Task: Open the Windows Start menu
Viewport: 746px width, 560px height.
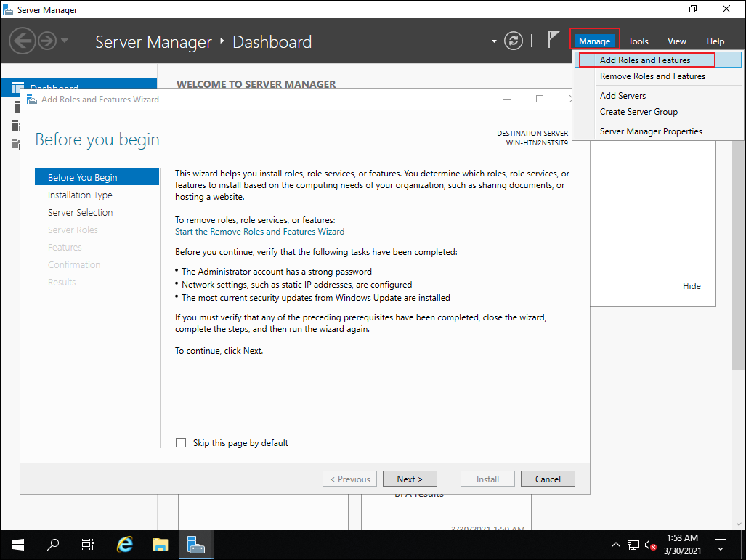Action: click(x=17, y=545)
